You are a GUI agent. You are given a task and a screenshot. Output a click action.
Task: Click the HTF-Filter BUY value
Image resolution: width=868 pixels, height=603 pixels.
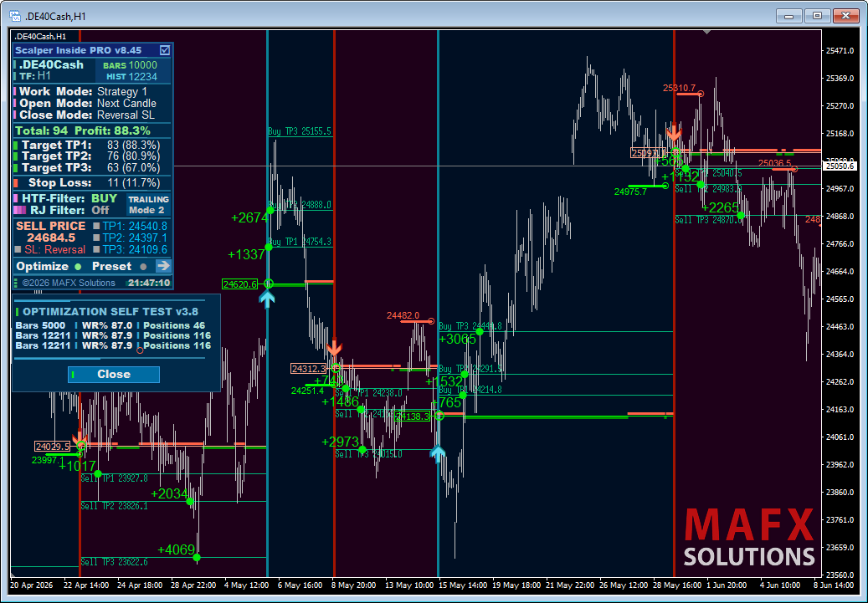pyautogui.click(x=104, y=198)
